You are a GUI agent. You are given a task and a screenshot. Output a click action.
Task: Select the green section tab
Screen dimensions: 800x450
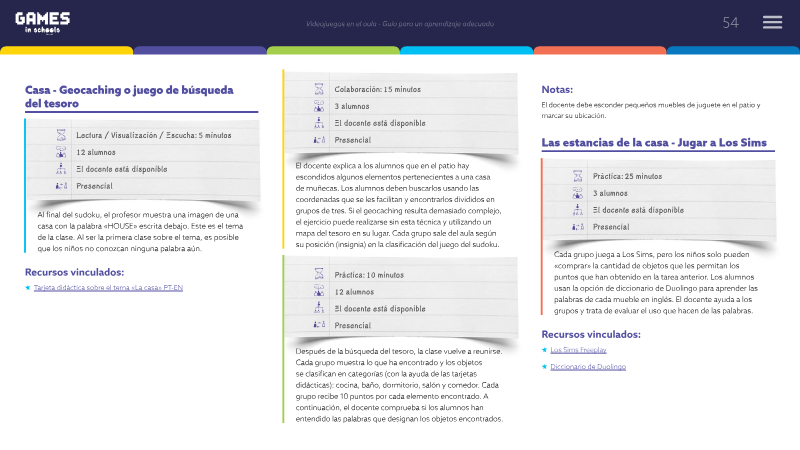pyautogui.click(x=333, y=50)
